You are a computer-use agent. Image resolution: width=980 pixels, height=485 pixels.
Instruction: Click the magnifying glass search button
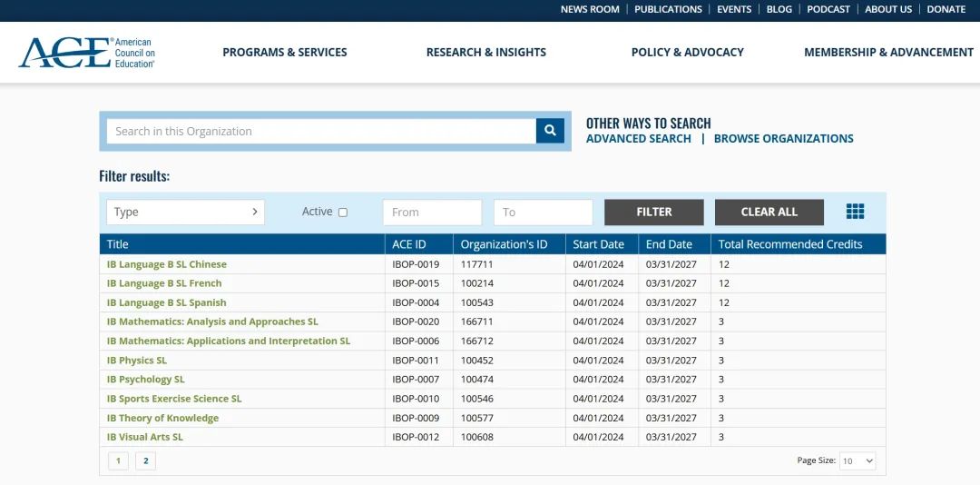point(550,131)
